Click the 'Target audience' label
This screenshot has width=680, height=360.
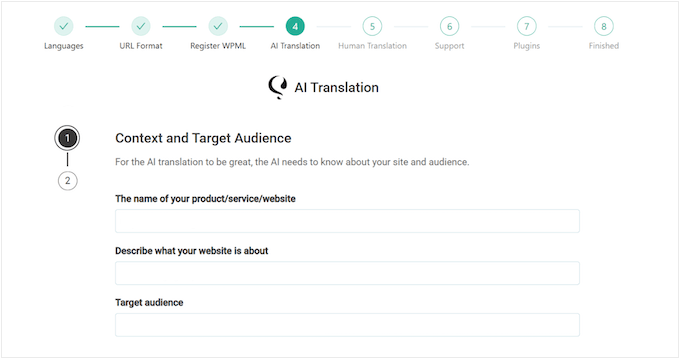click(149, 303)
